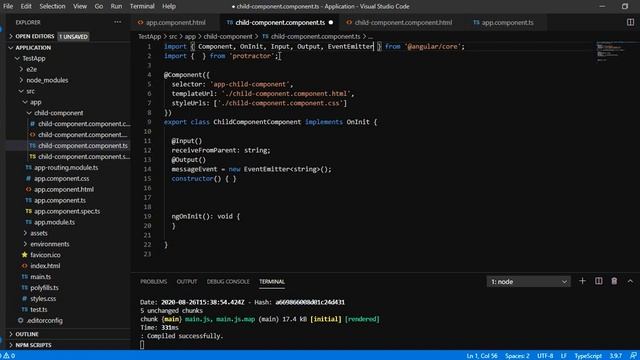Open main.ts file

40,277
